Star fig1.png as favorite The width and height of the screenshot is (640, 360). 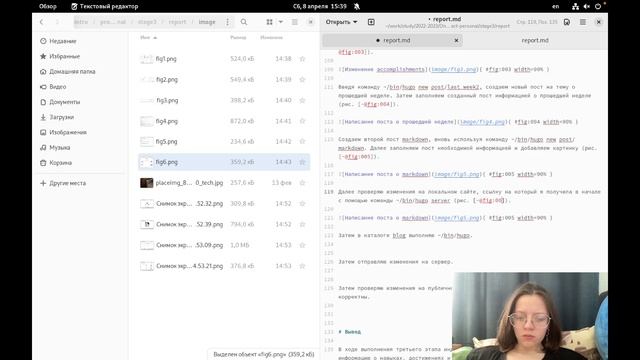(x=302, y=59)
